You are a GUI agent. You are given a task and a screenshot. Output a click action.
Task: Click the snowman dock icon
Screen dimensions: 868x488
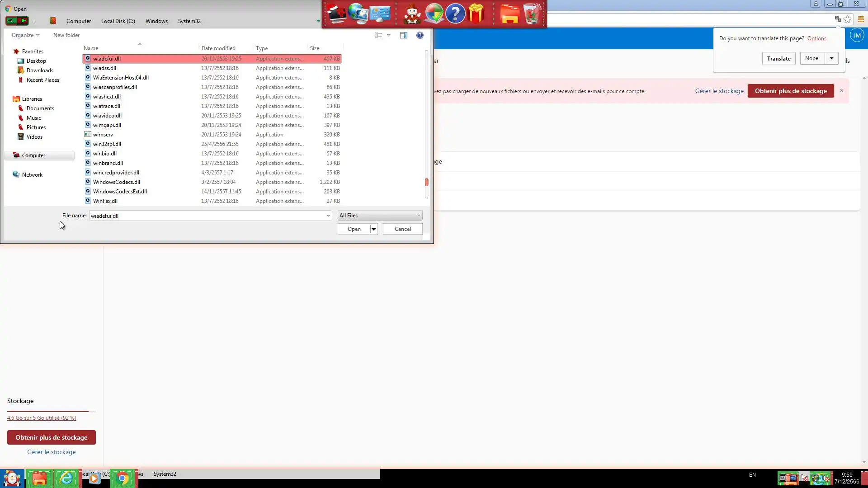tap(412, 14)
